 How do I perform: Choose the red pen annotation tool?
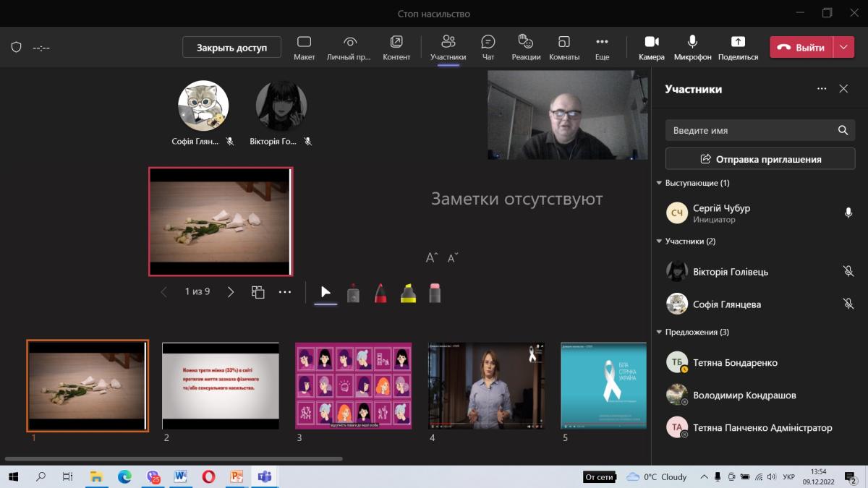tap(380, 293)
